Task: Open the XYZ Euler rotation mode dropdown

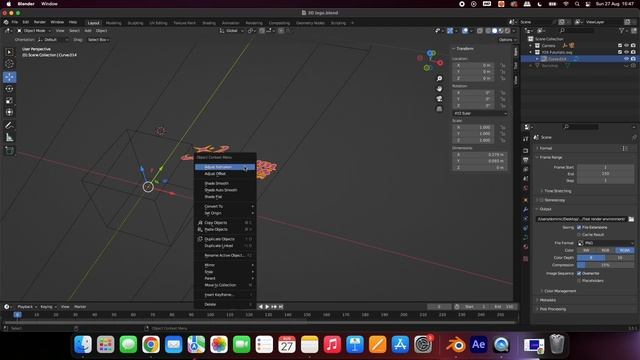Action: 480,113
